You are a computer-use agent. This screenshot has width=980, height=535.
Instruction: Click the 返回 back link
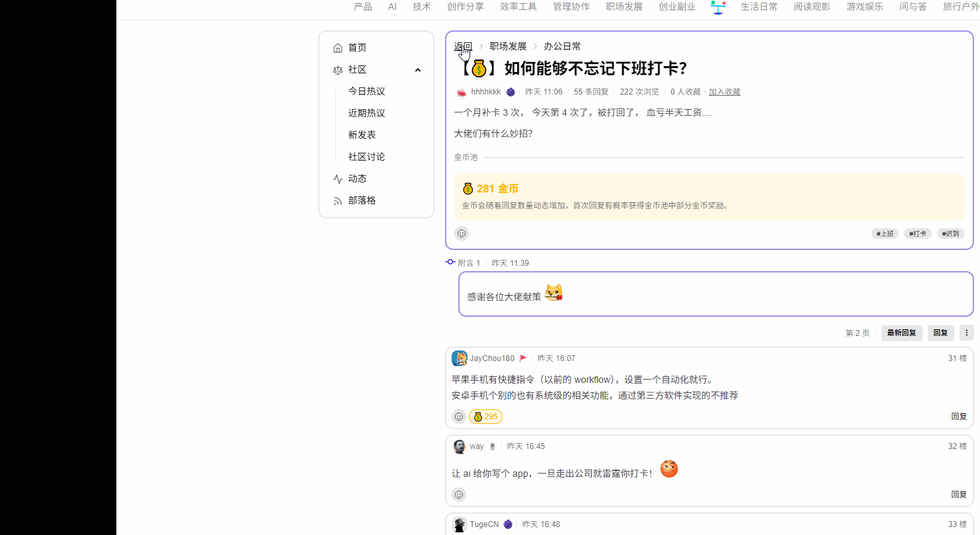[463, 46]
